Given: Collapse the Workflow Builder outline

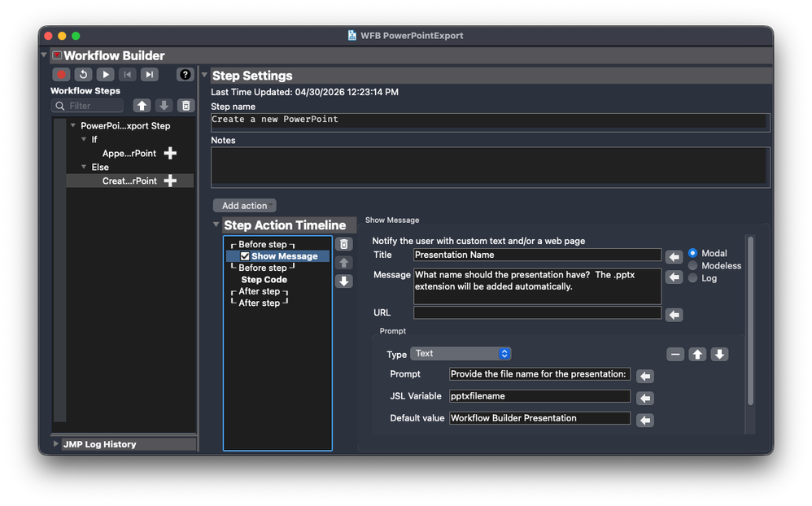Looking at the screenshot, I should (44, 55).
